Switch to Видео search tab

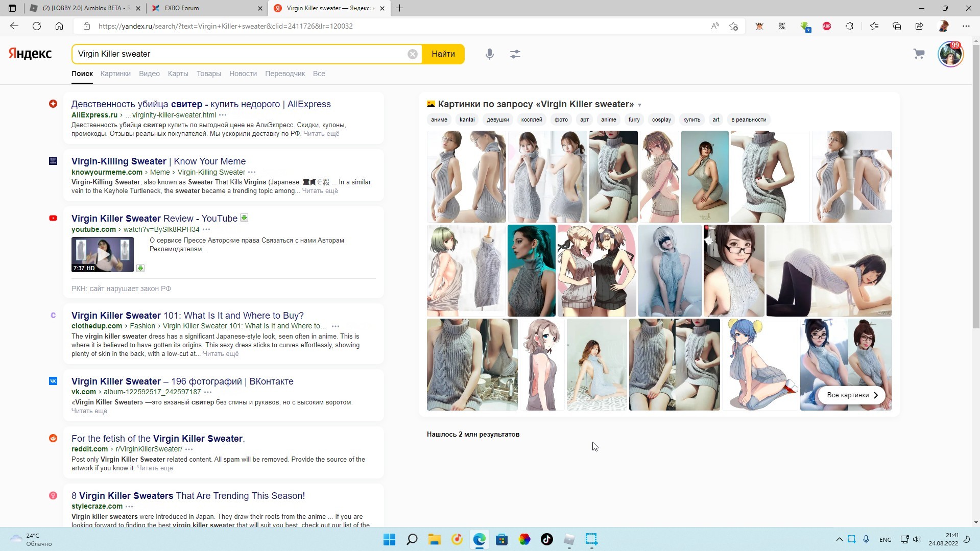149,74
